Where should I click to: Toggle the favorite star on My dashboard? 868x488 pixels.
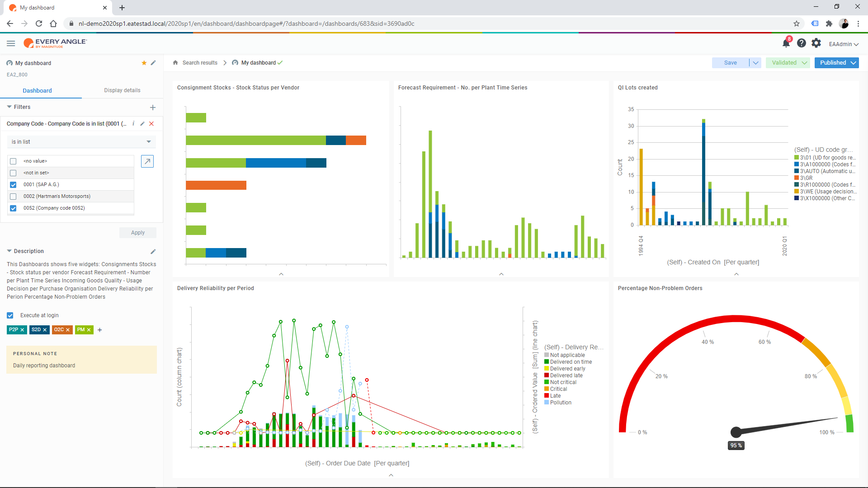click(144, 63)
